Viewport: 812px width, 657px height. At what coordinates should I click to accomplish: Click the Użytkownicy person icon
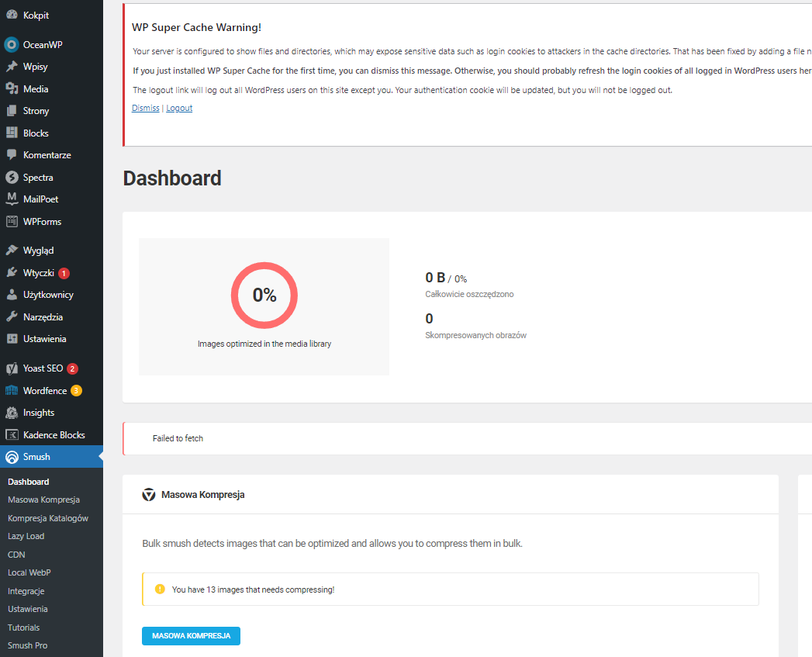[12, 294]
